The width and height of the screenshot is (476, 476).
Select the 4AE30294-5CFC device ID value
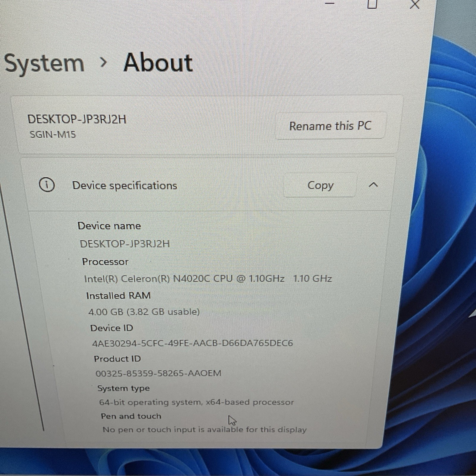(x=192, y=343)
